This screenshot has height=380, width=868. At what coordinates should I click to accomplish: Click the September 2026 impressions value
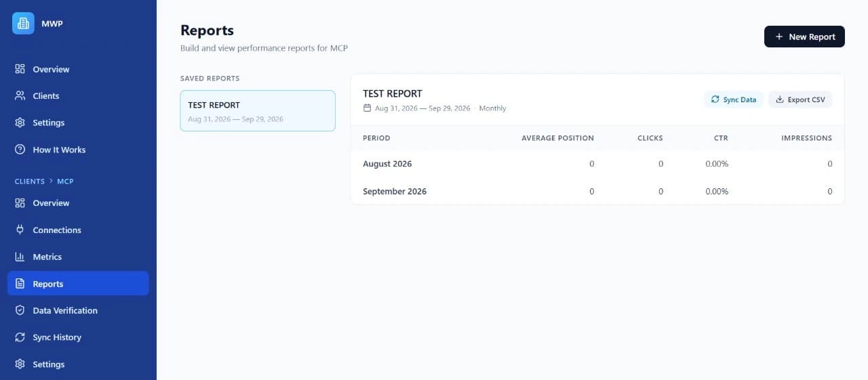tap(830, 192)
